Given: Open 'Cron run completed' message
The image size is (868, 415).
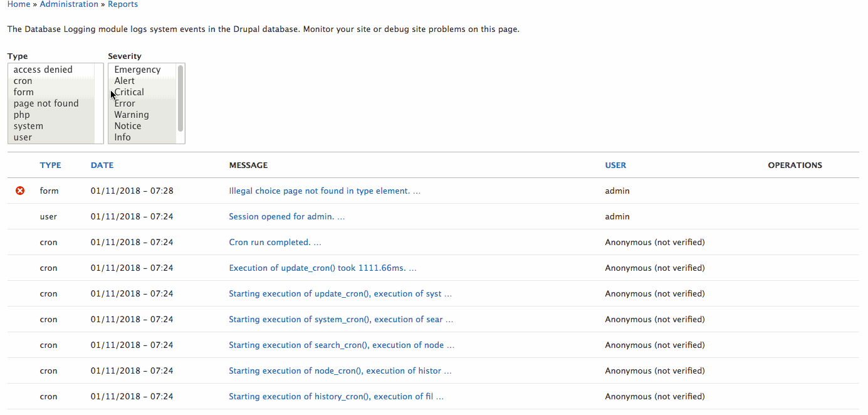Looking at the screenshot, I should [x=275, y=243].
